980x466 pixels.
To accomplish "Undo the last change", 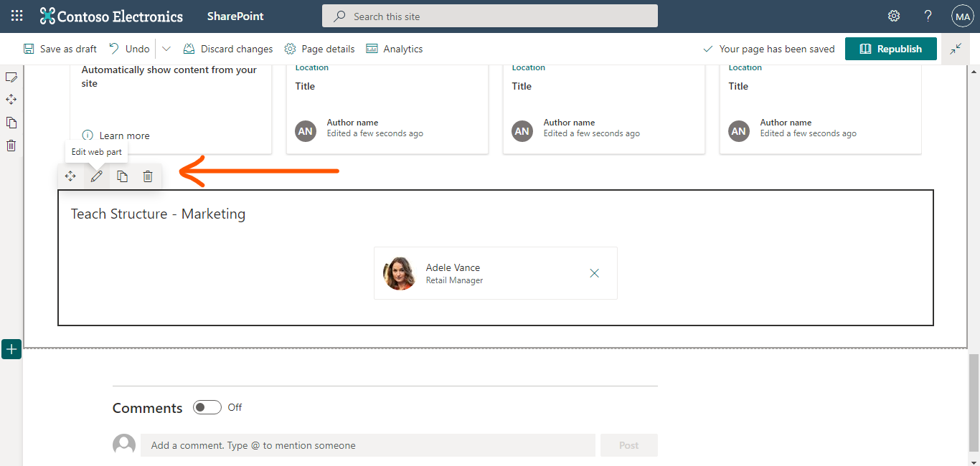I will click(x=129, y=48).
